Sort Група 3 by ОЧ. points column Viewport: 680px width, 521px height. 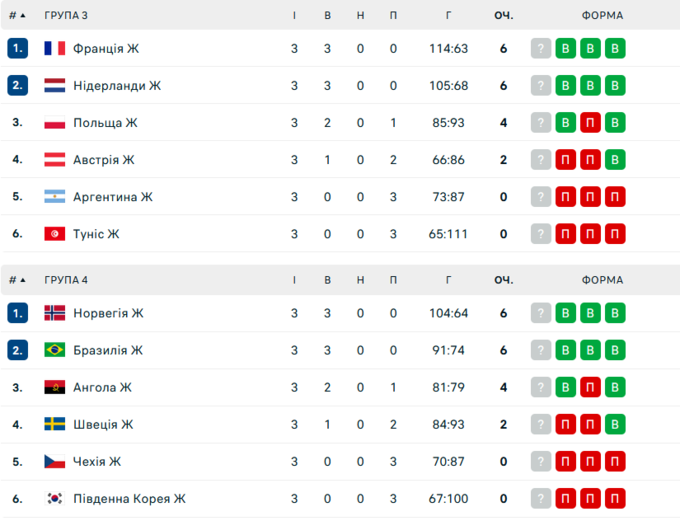click(x=503, y=15)
